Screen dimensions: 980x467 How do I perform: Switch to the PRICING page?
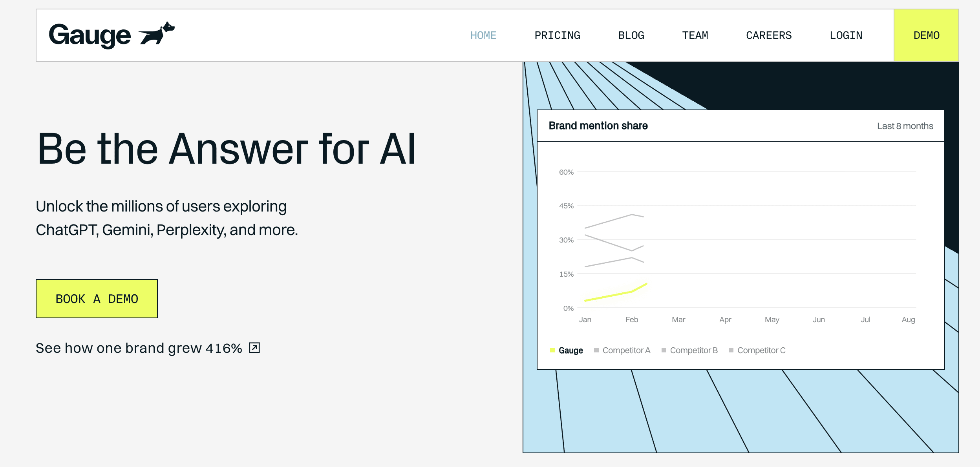(558, 35)
